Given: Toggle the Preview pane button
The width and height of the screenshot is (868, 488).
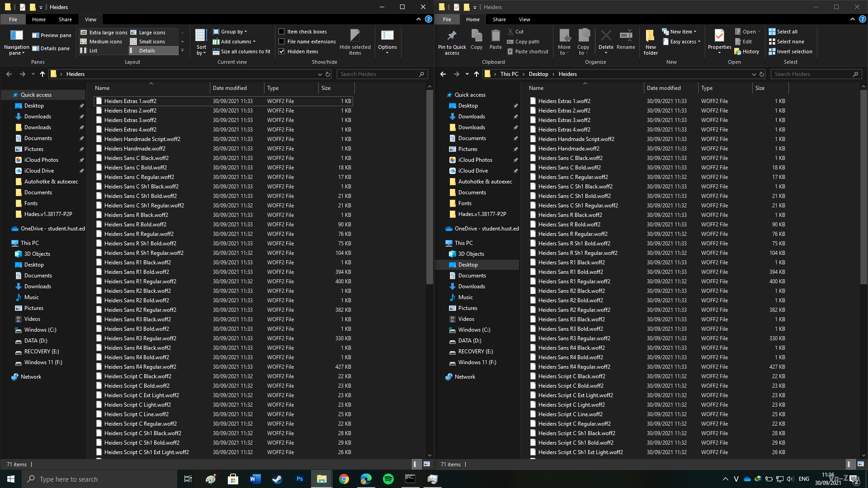Looking at the screenshot, I should (x=52, y=35).
